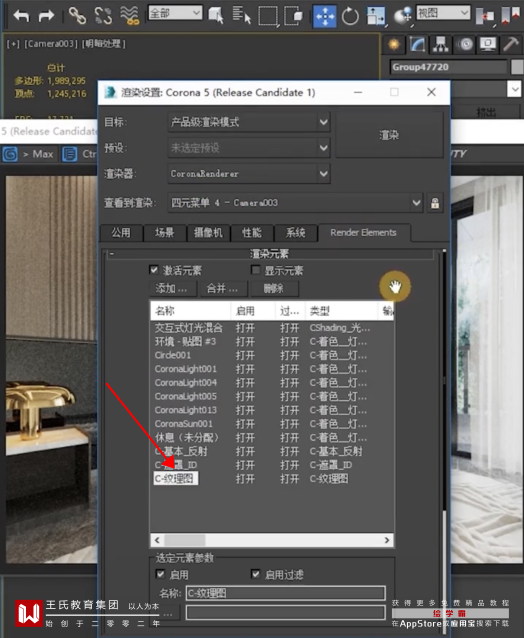Click the Redo arrow in the toolbar
This screenshot has height=638, width=524.
(x=46, y=16)
